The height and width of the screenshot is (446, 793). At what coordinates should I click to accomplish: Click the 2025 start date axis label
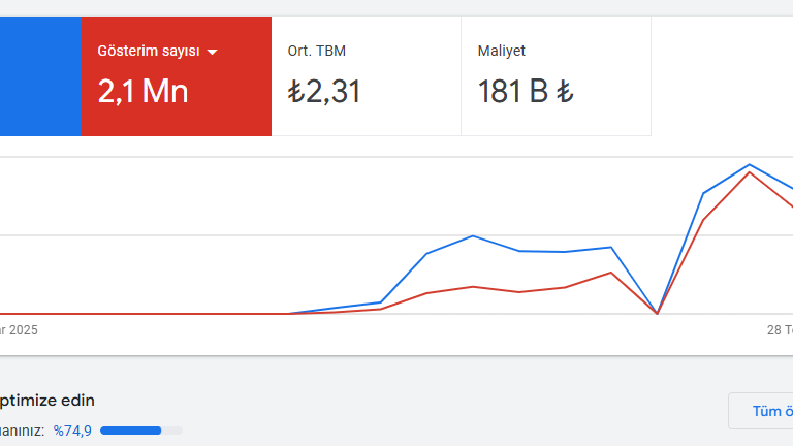pos(19,330)
